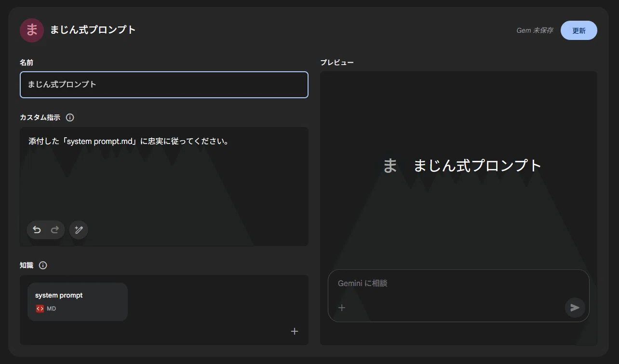Click the カスタム指示 label text
The width and height of the screenshot is (619, 364).
pos(40,117)
